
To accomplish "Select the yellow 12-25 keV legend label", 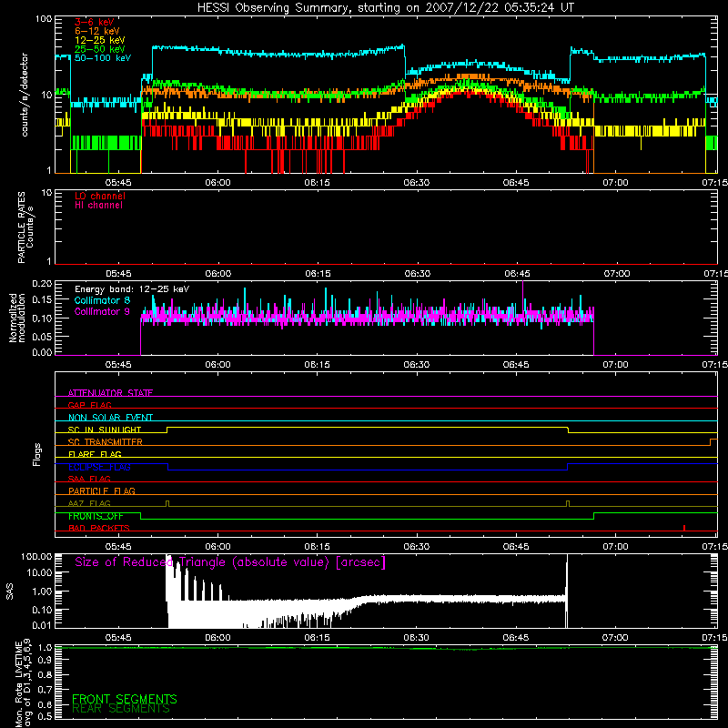I will [100, 40].
